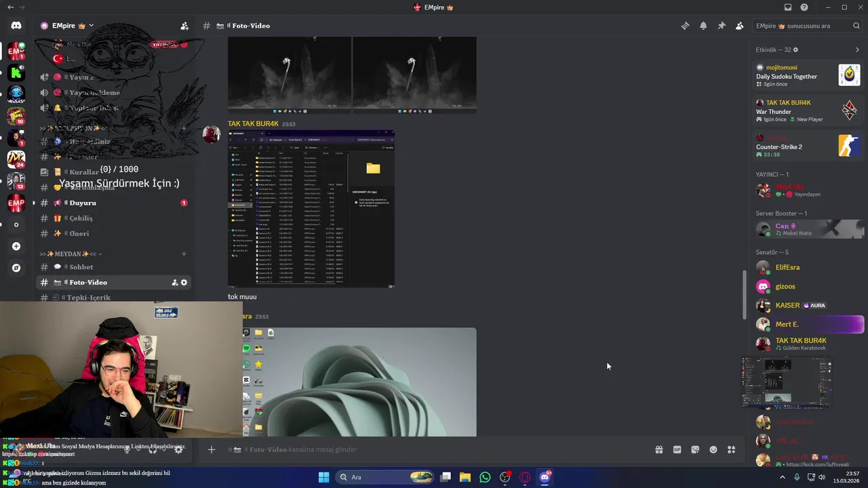The height and width of the screenshot is (488, 868).
Task: Open the Sohbet channel
Action: coord(113,267)
